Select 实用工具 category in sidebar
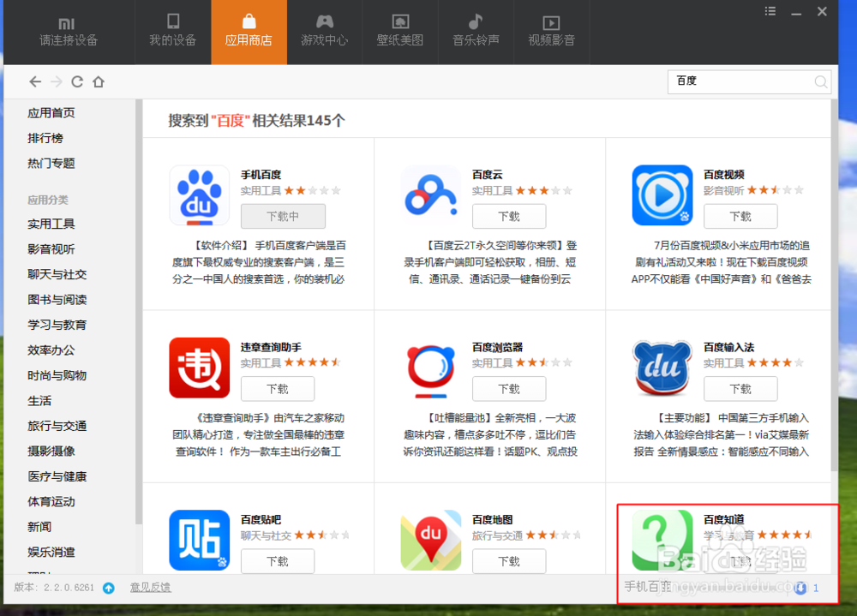This screenshot has width=857, height=616. (51, 224)
